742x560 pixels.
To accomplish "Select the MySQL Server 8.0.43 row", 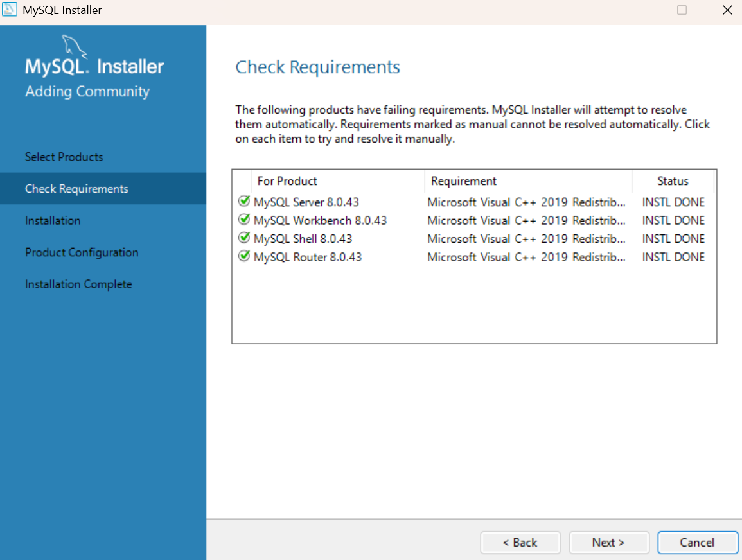I will coord(473,202).
